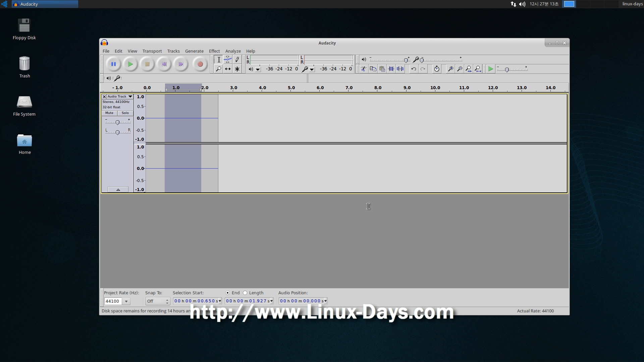Open the Home folder desktop icon

24,144
